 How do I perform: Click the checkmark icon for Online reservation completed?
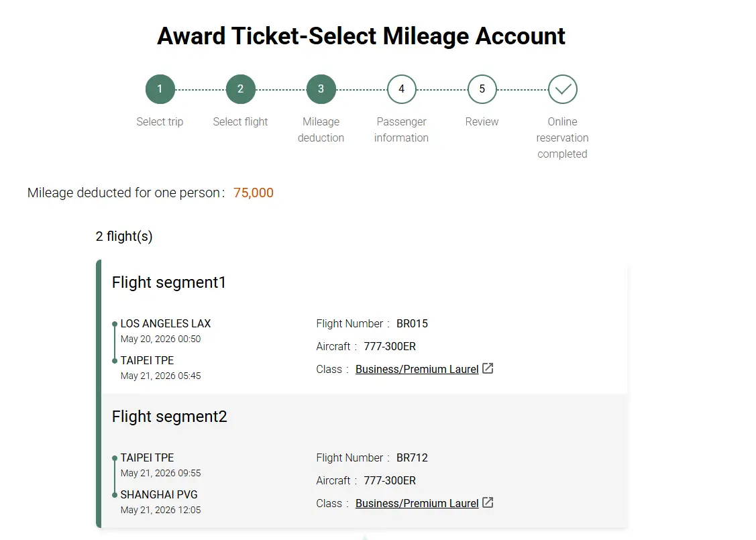click(x=562, y=89)
